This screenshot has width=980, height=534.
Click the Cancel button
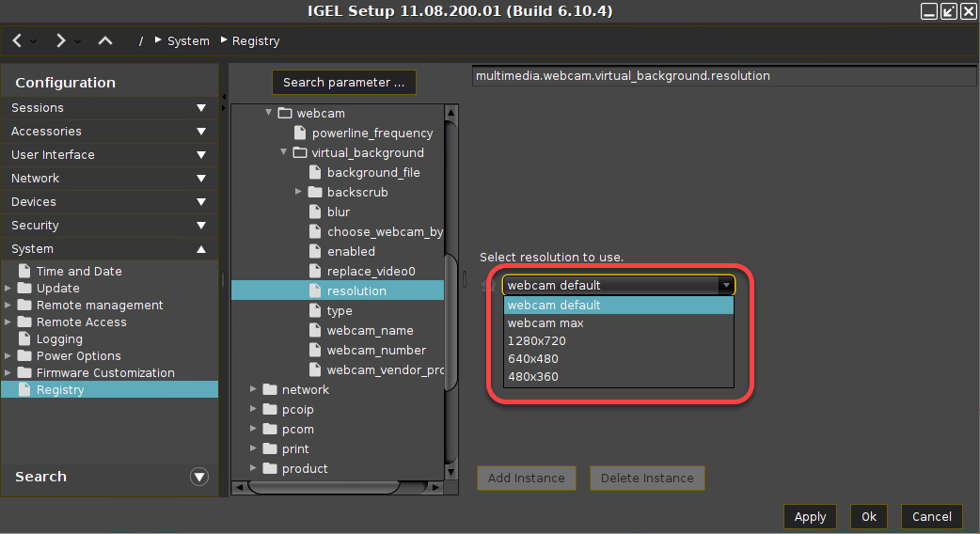point(931,516)
